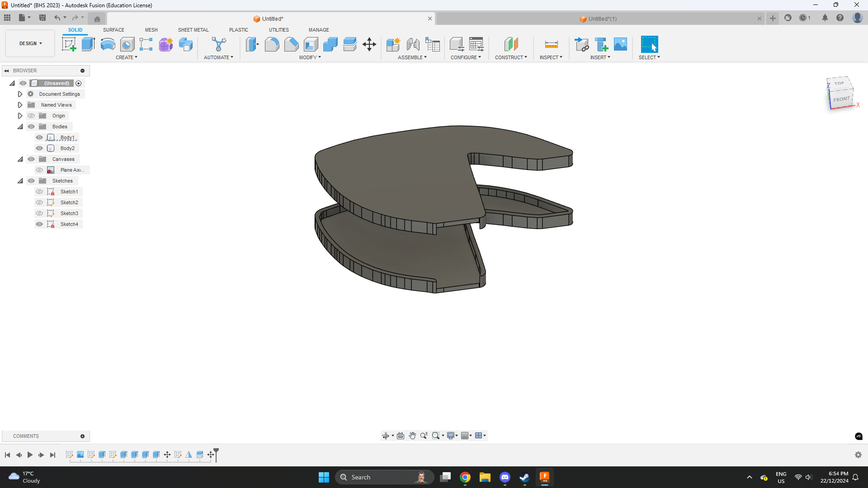868x488 pixels.
Task: Open the Pan hand tool
Action: 412,436
